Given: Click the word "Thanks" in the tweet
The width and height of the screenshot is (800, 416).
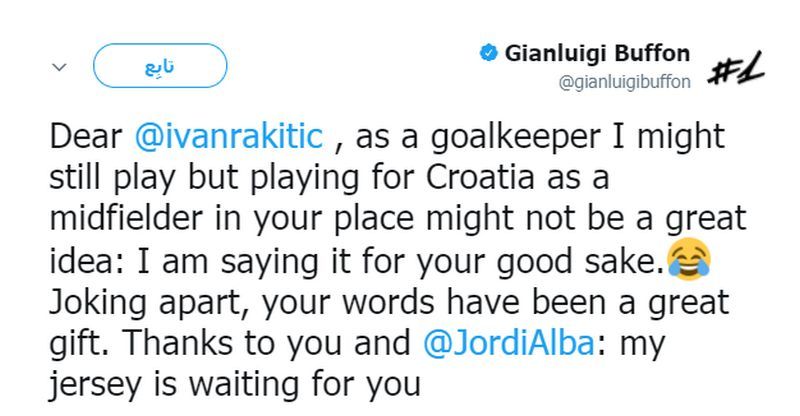Looking at the screenshot, I should pos(178,342).
